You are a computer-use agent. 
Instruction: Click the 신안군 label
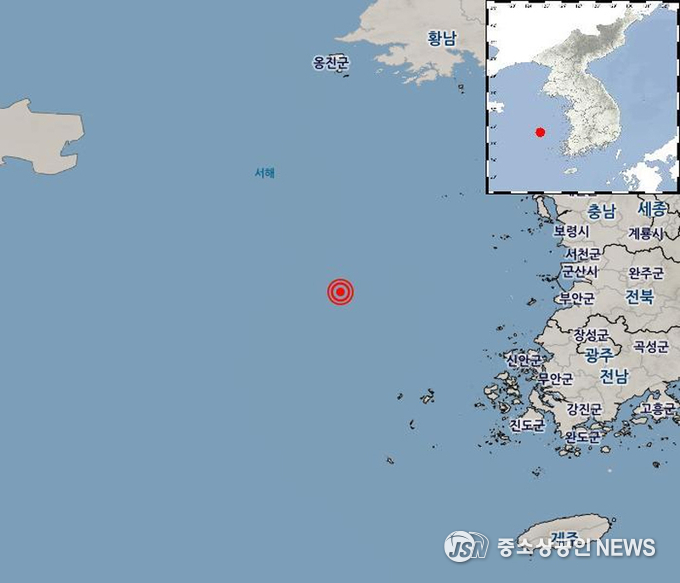[x=524, y=360]
